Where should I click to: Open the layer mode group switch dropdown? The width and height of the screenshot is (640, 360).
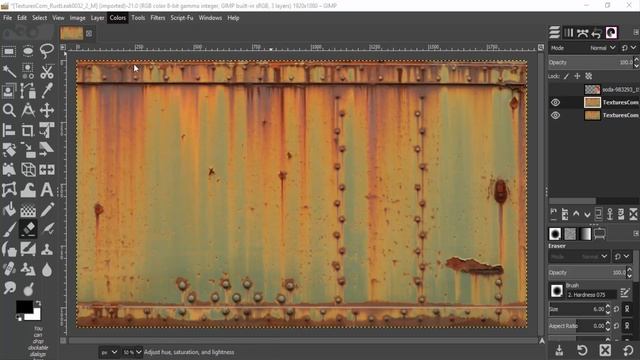(629, 48)
